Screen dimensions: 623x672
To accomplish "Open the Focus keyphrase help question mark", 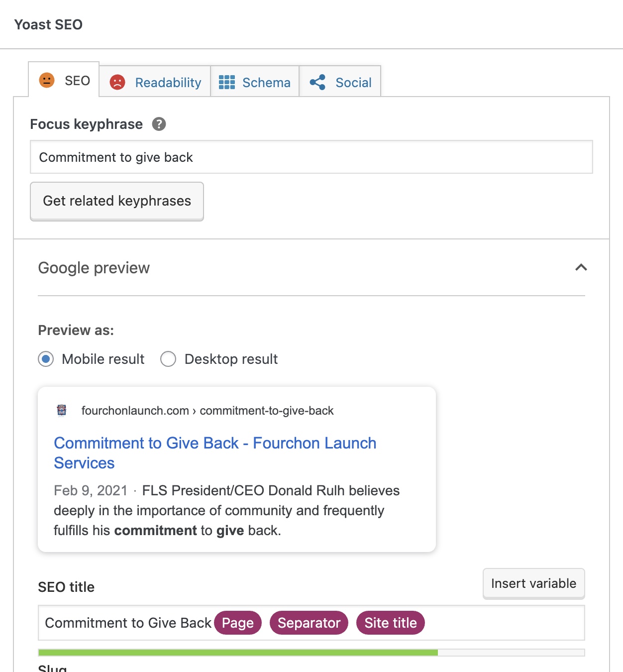I will point(159,124).
